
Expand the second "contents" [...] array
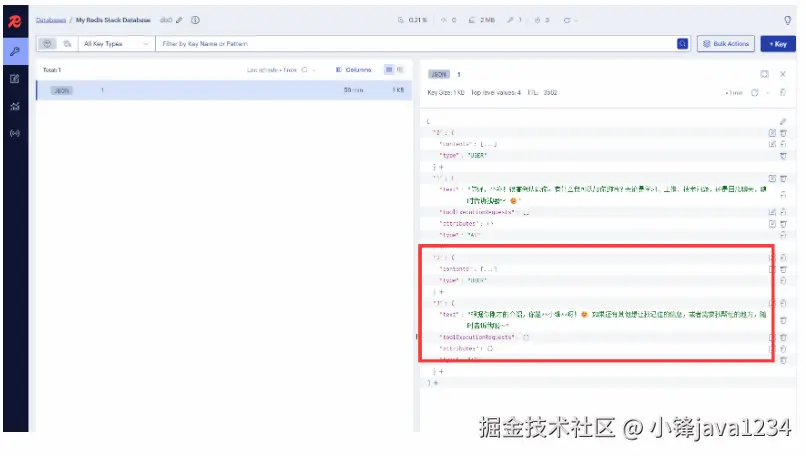pyautogui.click(x=488, y=269)
